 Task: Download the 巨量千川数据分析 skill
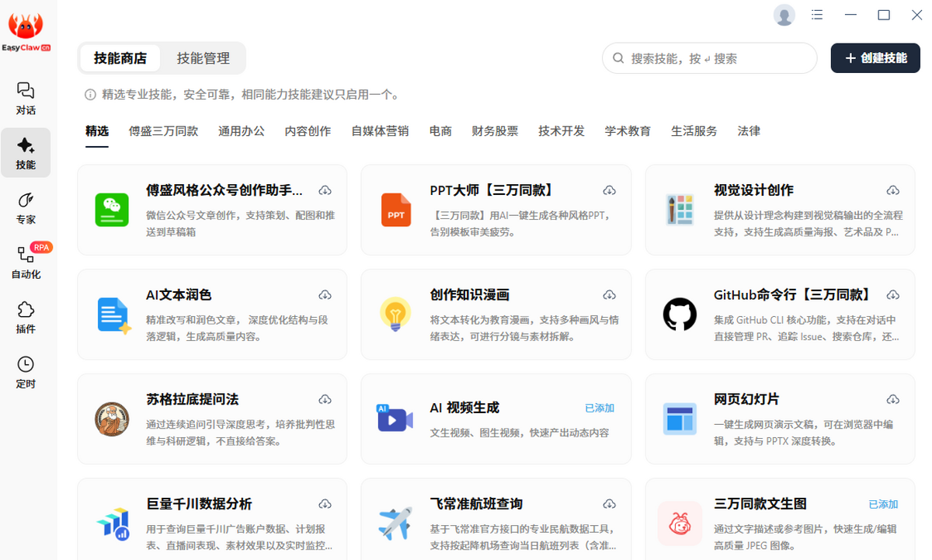[x=325, y=504]
